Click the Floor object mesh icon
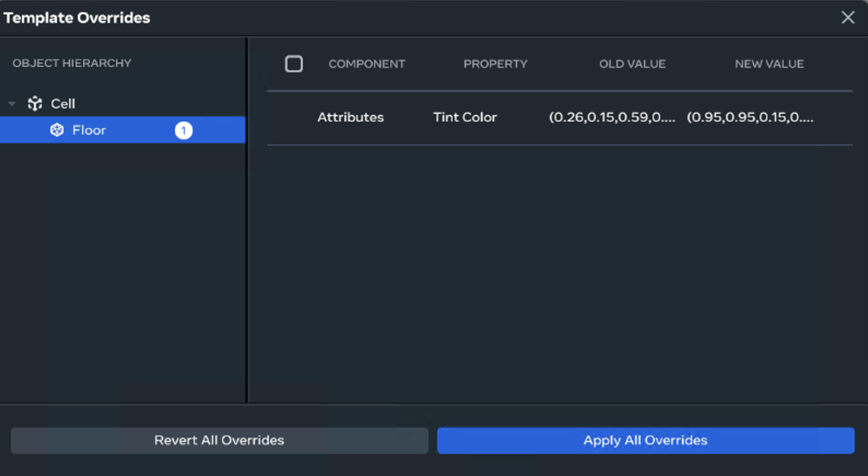The width and height of the screenshot is (868, 476). pos(57,130)
